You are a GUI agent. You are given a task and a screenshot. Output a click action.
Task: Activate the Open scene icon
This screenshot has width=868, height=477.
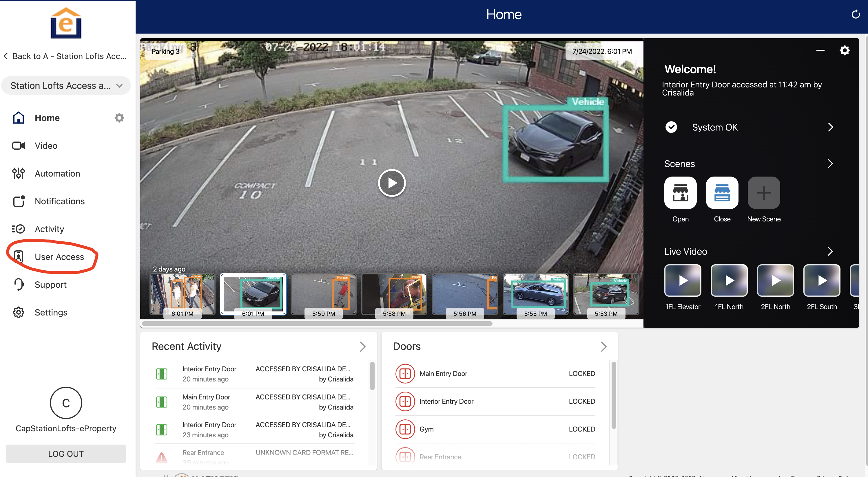pyautogui.click(x=680, y=193)
